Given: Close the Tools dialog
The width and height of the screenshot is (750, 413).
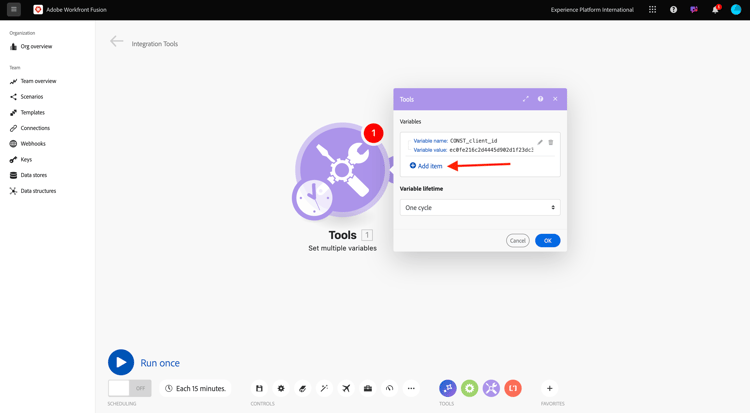Looking at the screenshot, I should [x=555, y=99].
